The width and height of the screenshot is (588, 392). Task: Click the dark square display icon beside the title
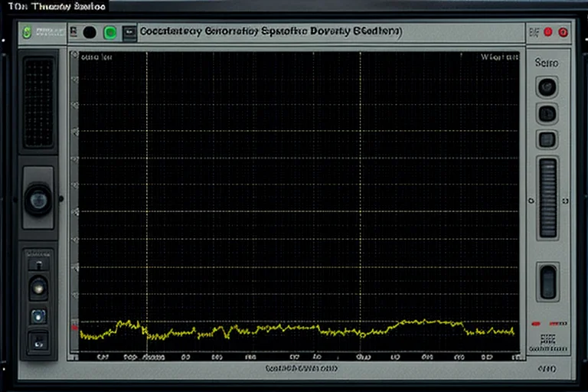coord(129,33)
